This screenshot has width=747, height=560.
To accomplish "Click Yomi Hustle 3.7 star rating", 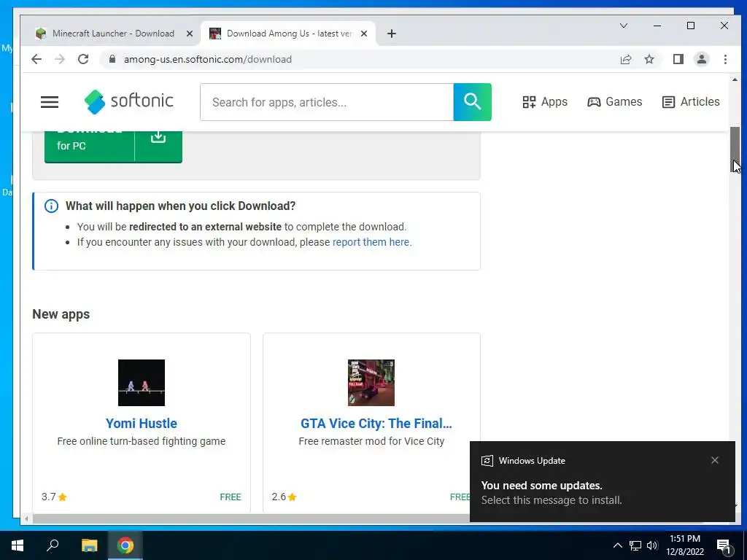I will coord(54,497).
